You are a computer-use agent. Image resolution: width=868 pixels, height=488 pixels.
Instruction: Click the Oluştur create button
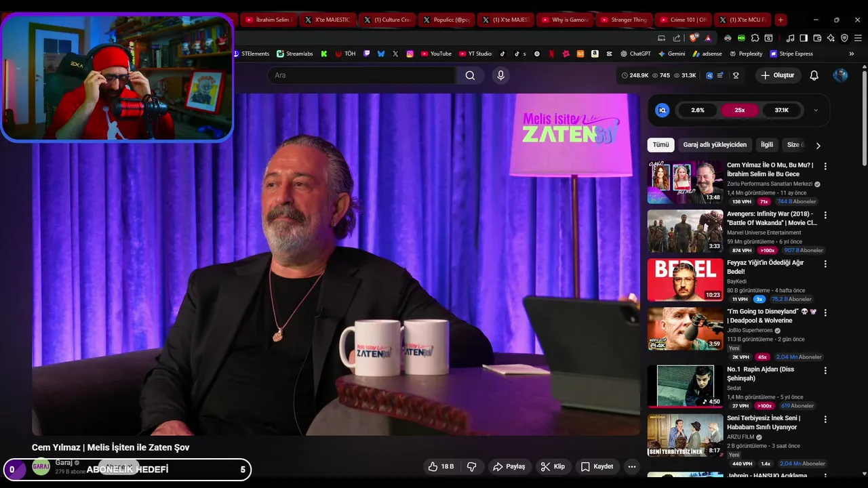coord(777,75)
